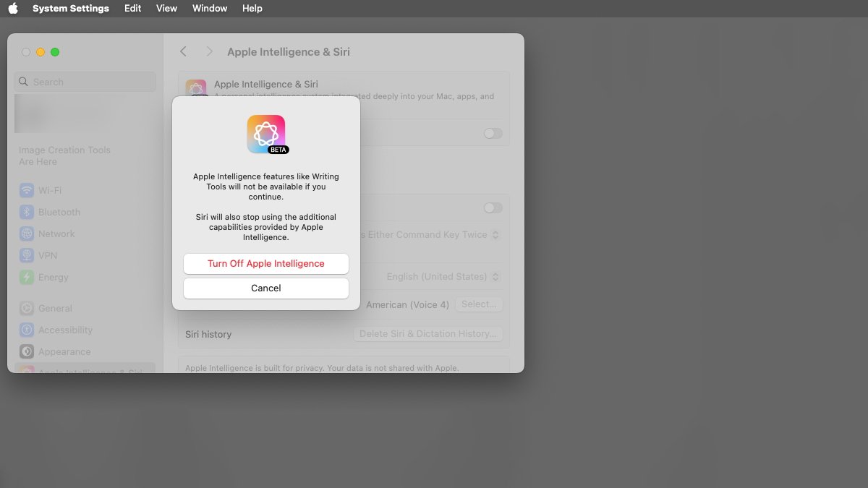Click the VPN sidebar icon

point(27,256)
